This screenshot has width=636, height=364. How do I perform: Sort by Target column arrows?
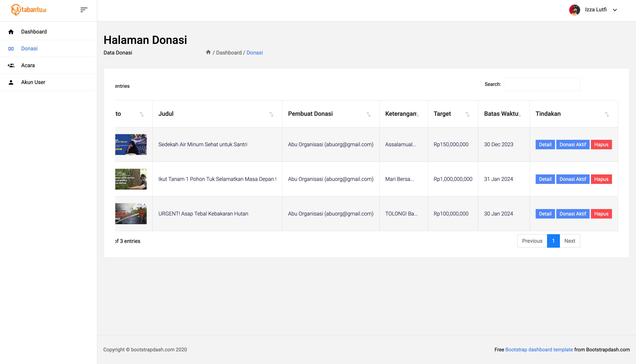point(467,114)
